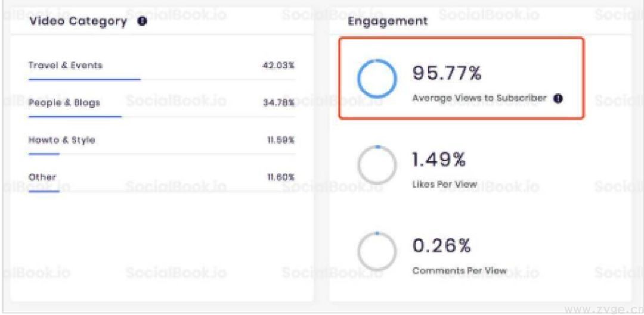Click the 1.49% likes value
This screenshot has width=644, height=315.
pos(438,160)
